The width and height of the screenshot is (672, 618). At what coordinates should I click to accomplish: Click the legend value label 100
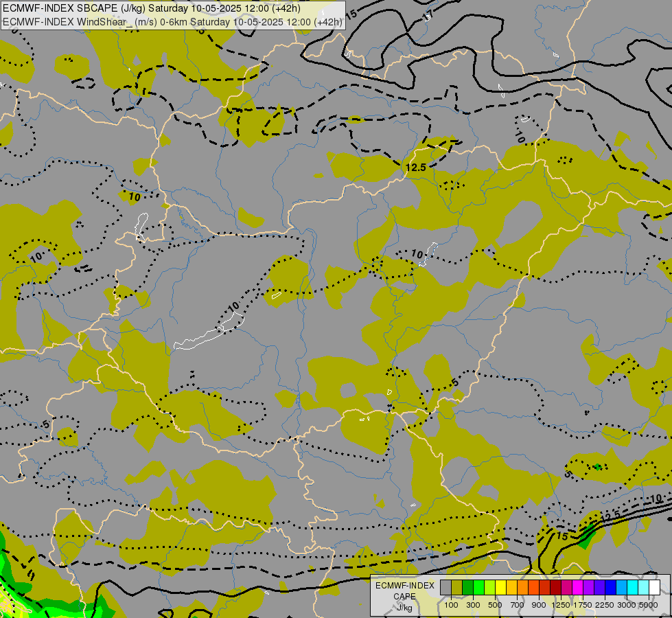451,605
